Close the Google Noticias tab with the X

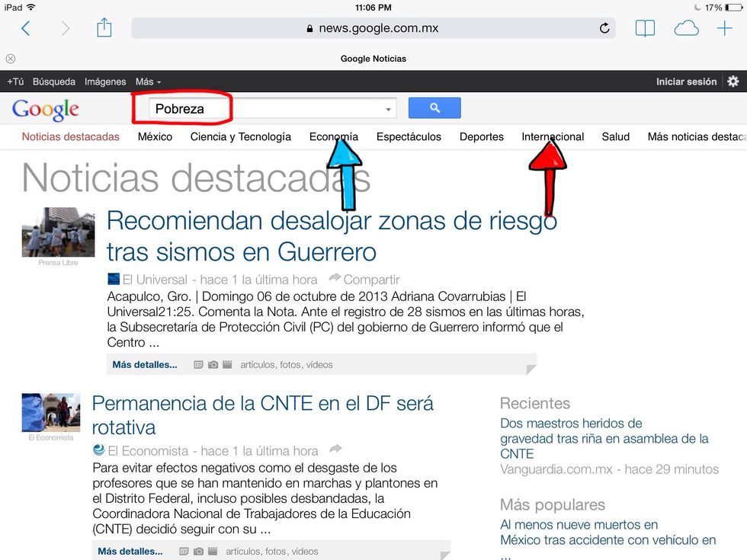11,59
